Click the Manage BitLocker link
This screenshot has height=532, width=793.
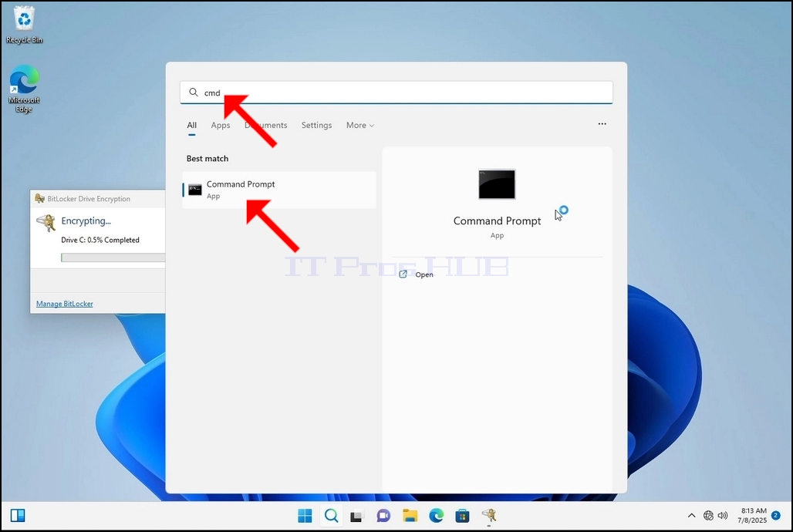[x=65, y=304]
